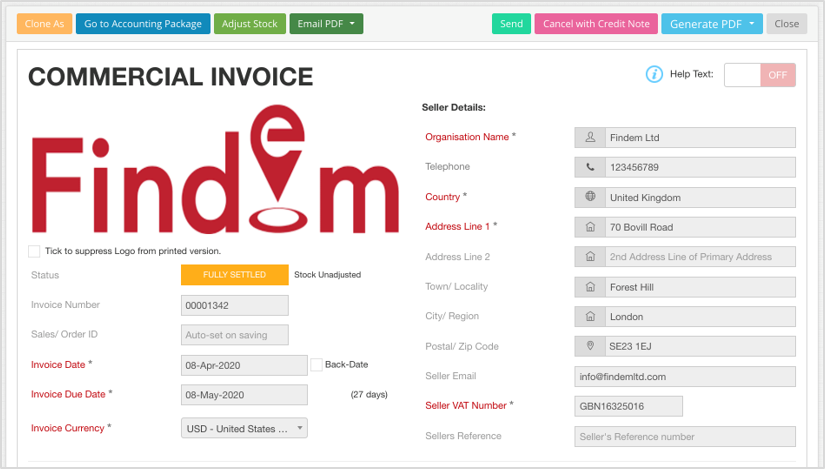Click the Country field showing United Kingdom
The width and height of the screenshot is (825, 469).
coord(700,197)
